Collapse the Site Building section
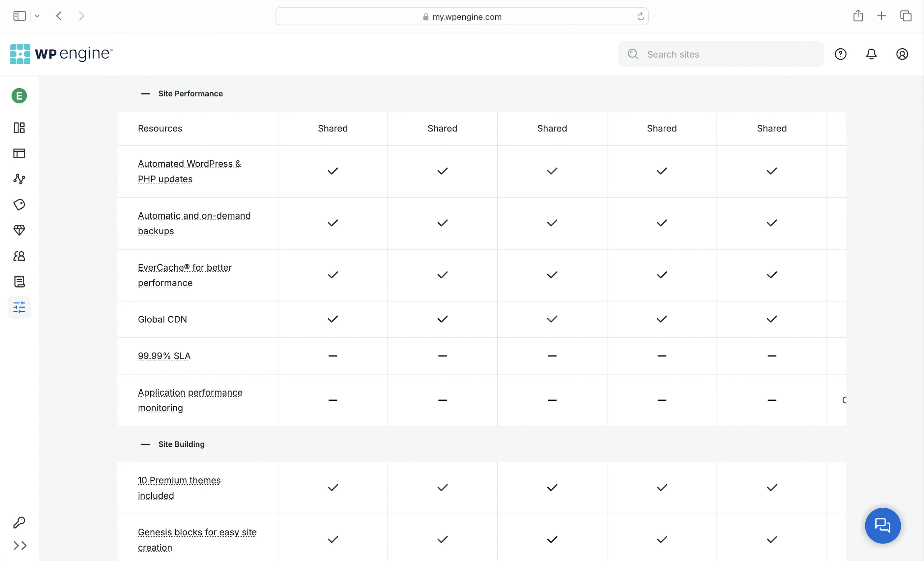This screenshot has height=561, width=924. [146, 444]
